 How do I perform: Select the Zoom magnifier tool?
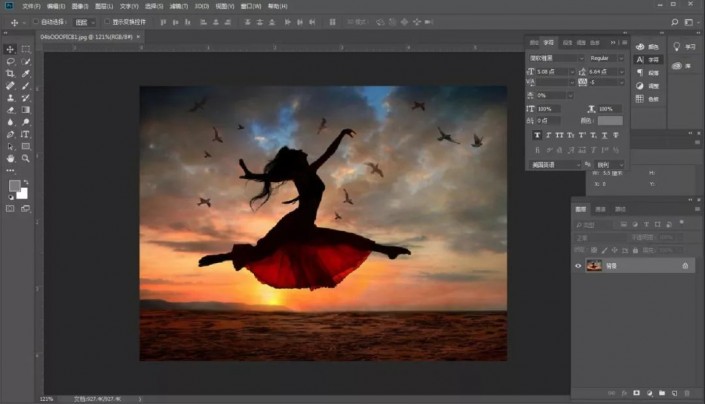[25, 157]
